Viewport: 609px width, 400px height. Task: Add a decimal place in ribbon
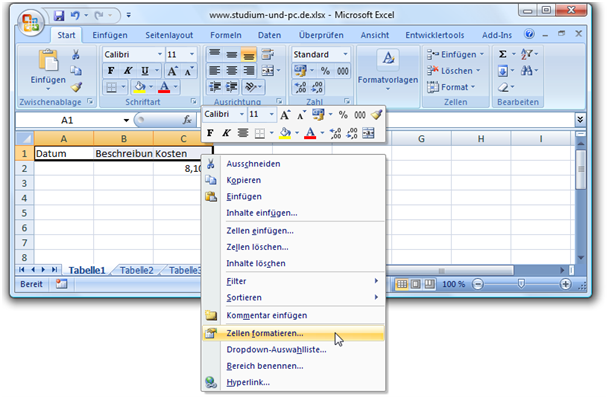click(300, 87)
